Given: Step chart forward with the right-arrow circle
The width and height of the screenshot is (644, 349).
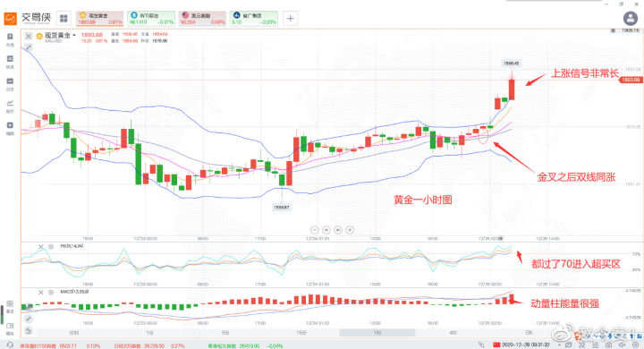Looking at the screenshot, I should (338, 230).
